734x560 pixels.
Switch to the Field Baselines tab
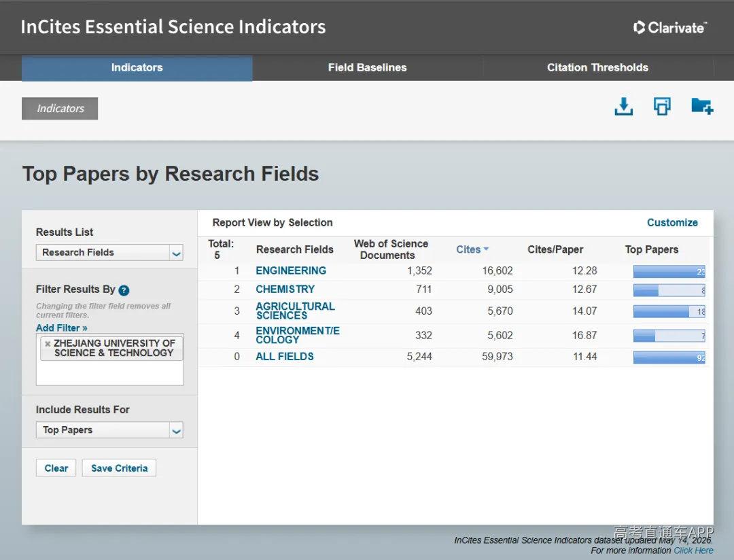coord(368,67)
